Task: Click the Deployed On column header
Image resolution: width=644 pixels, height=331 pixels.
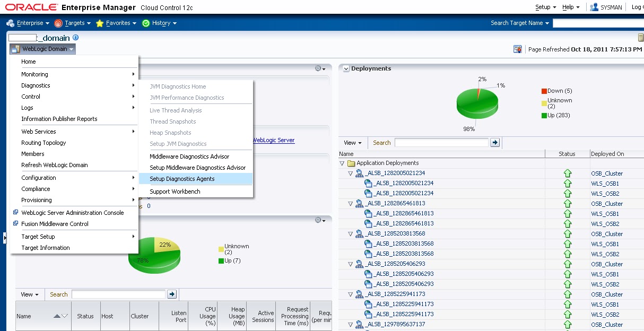Action: (x=616, y=154)
